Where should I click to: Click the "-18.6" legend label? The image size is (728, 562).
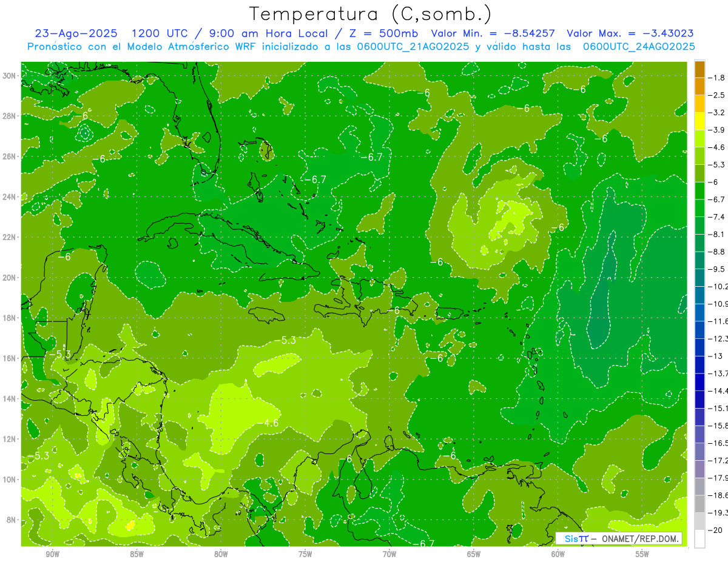point(718,495)
